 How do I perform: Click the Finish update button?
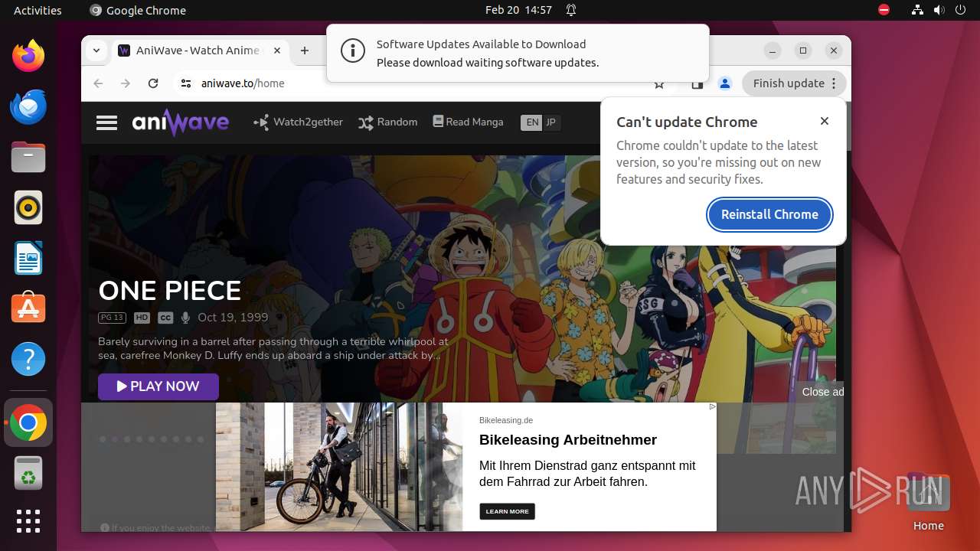[794, 83]
